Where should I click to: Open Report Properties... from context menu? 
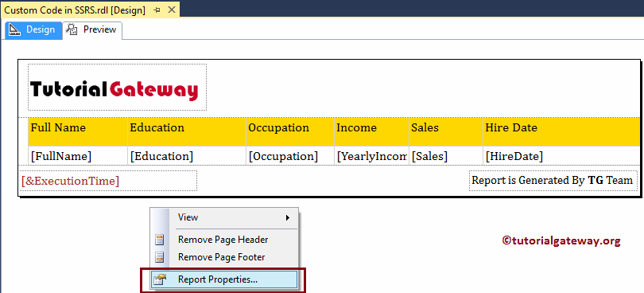pyautogui.click(x=224, y=279)
